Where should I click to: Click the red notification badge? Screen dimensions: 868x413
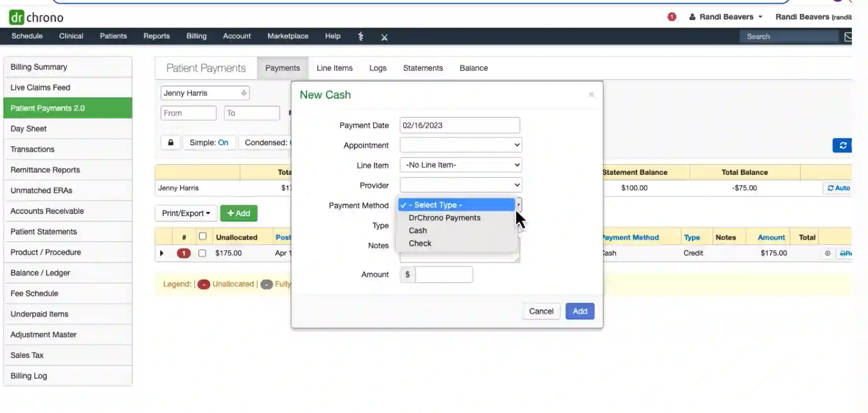tap(672, 17)
